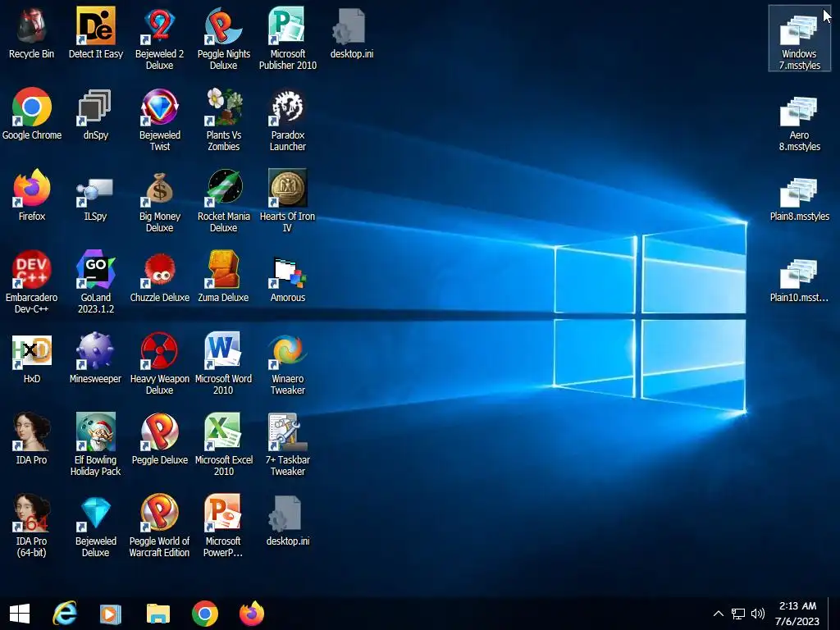840x630 pixels.
Task: Select Bejeweled 2 Deluxe shortcut
Action: click(160, 39)
